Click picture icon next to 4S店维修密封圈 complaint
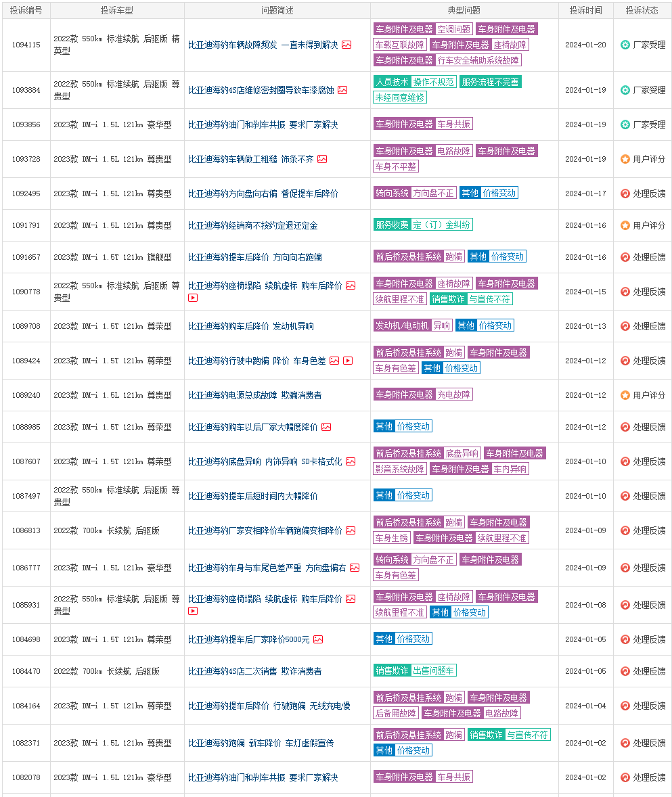This screenshot has width=672, height=797. pyautogui.click(x=342, y=90)
